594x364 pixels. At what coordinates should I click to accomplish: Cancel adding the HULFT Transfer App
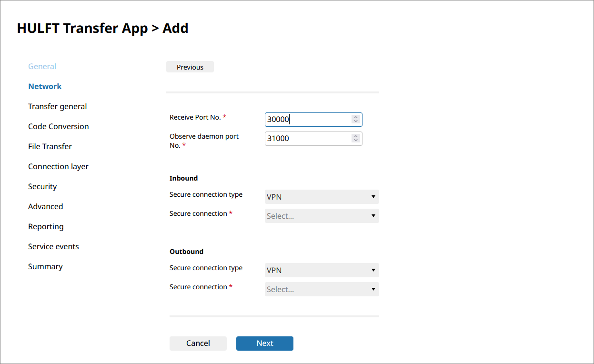[198, 344]
